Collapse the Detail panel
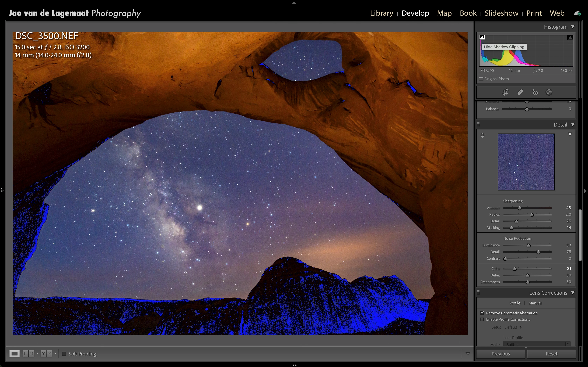 [573, 124]
